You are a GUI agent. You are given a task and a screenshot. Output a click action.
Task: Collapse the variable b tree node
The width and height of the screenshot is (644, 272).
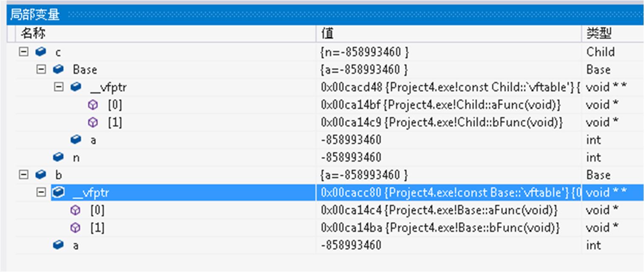click(24, 175)
